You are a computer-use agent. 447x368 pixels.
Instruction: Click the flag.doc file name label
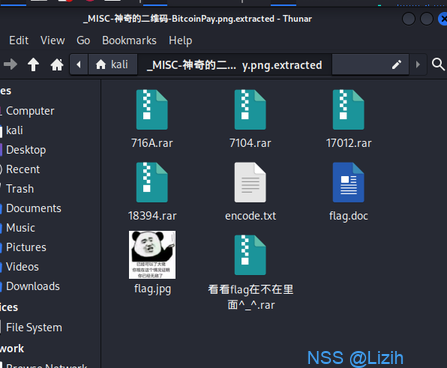[x=349, y=216]
